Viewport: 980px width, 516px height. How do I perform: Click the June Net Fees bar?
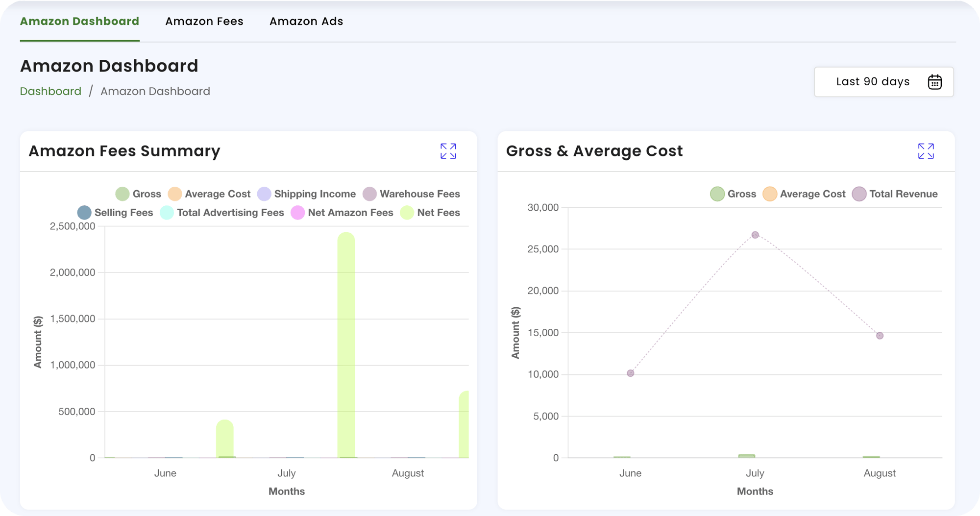pyautogui.click(x=225, y=439)
